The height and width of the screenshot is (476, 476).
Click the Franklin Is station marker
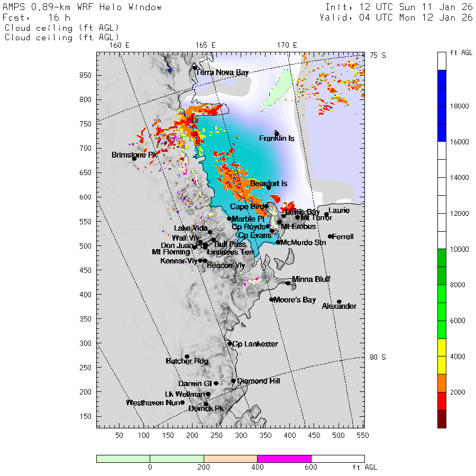pyautogui.click(x=277, y=134)
